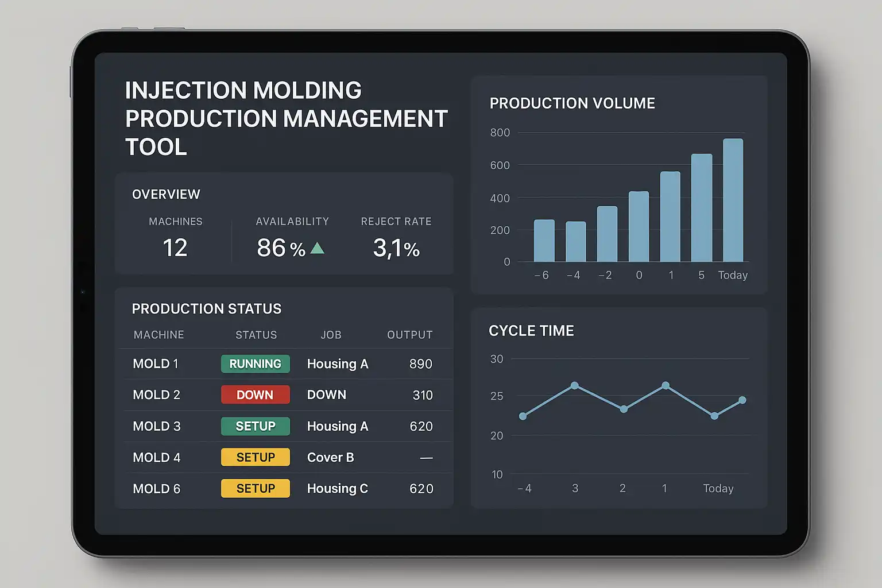Viewport: 882px width, 588px height.
Task: Select the 200 axis label in Production Volume
Action: click(x=500, y=230)
